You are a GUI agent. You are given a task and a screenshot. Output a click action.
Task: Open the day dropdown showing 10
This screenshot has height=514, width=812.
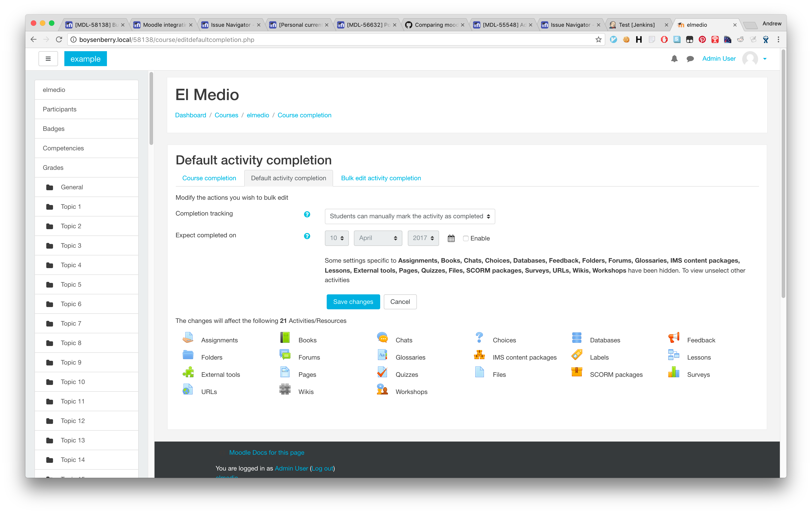tap(336, 238)
